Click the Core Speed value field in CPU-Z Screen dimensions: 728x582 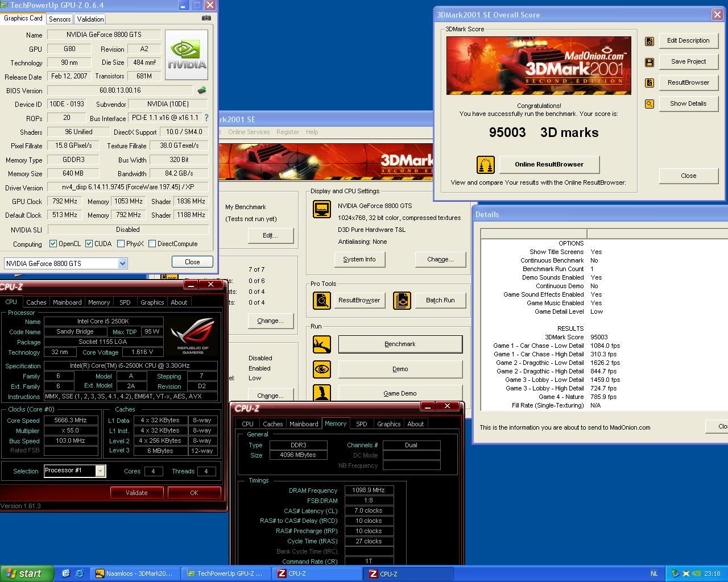[x=71, y=421]
